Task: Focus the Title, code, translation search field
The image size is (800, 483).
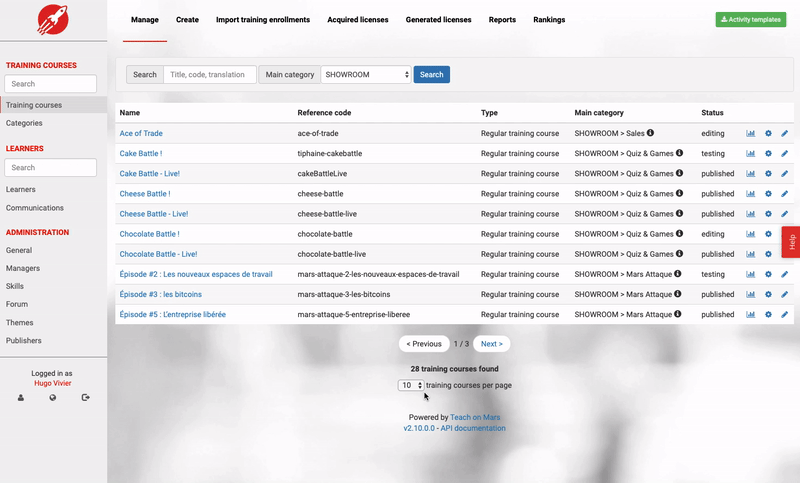Action: (x=210, y=74)
